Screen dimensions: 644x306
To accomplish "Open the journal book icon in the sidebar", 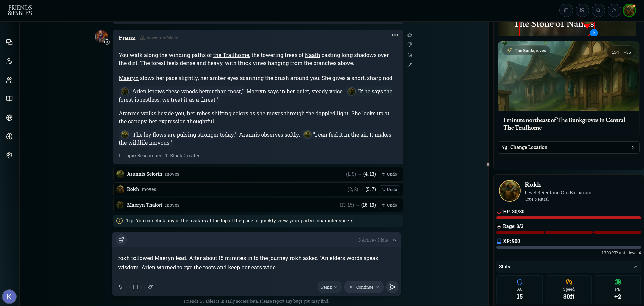I will point(9,99).
